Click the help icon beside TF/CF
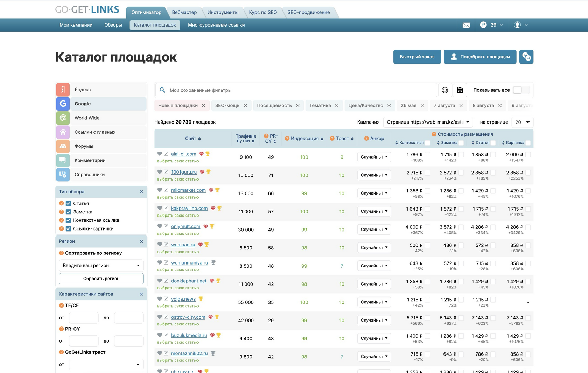The height and width of the screenshot is (373, 588). (x=62, y=305)
